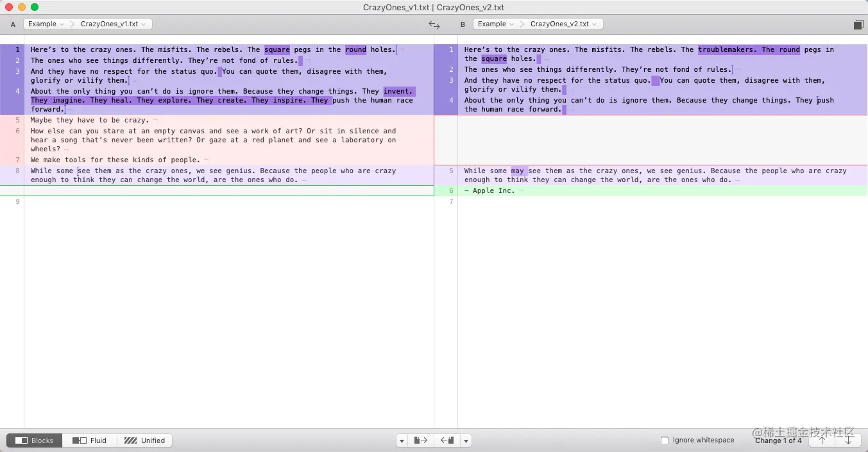
Task: Click line number 5 in pane A
Action: click(17, 121)
